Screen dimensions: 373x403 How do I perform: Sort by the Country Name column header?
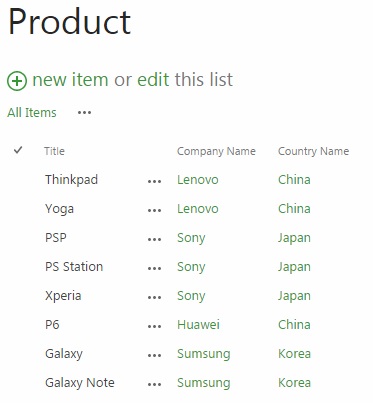[313, 151]
